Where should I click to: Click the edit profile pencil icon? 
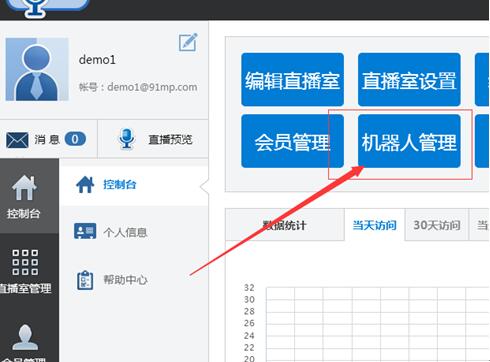(188, 42)
